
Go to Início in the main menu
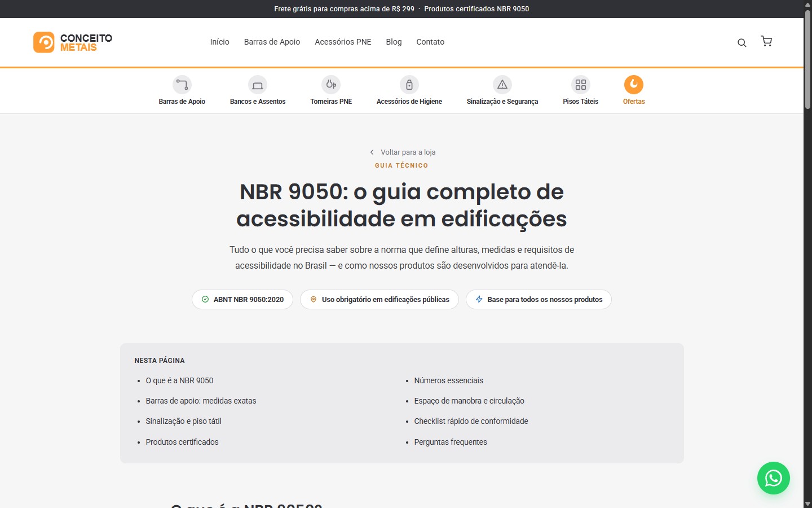coord(220,42)
